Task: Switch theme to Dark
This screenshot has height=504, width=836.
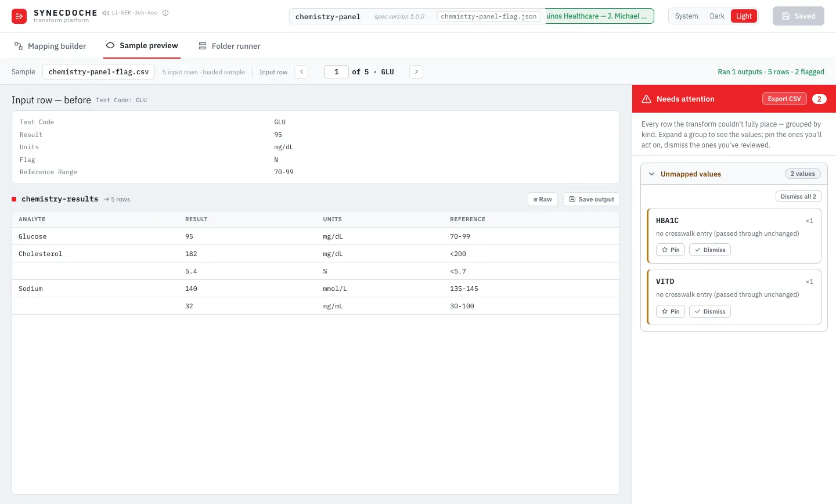Action: pos(717,16)
